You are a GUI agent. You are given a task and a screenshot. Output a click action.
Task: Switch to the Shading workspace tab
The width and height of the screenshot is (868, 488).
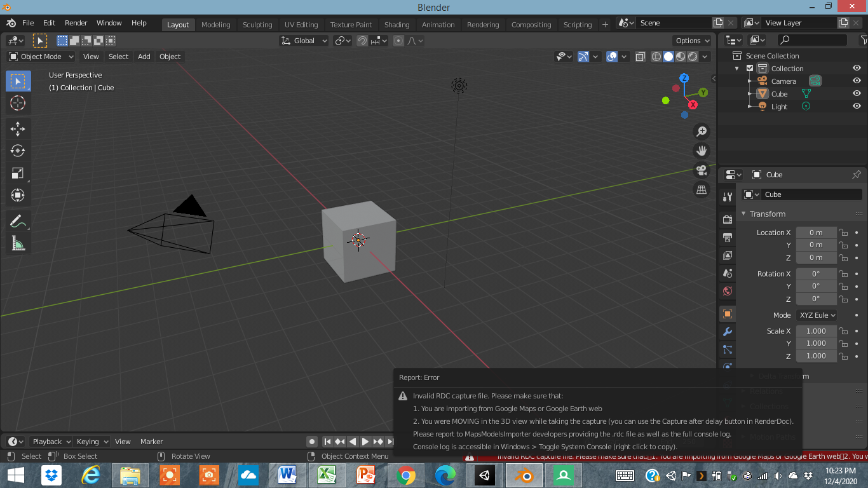pyautogui.click(x=397, y=25)
